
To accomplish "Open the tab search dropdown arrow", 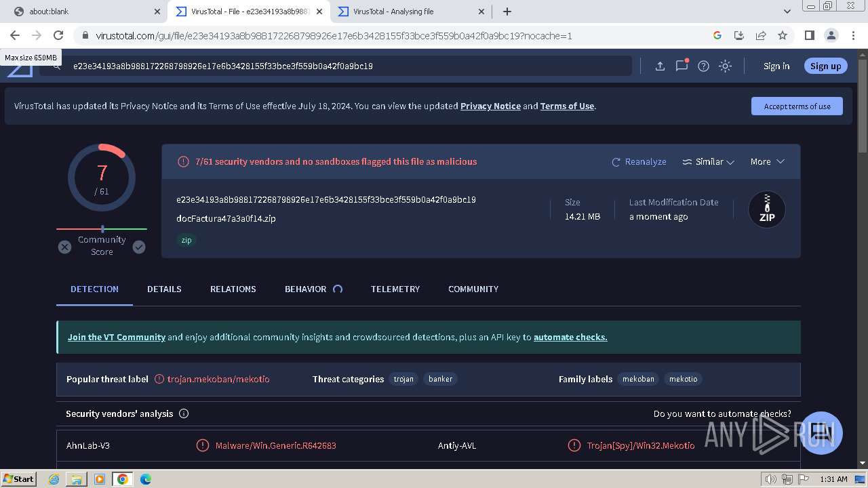I will click(787, 12).
